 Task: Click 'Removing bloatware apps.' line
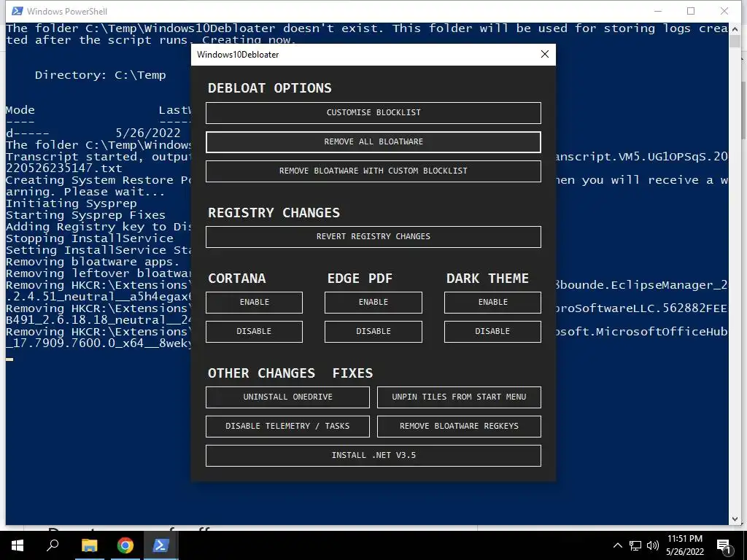click(93, 262)
